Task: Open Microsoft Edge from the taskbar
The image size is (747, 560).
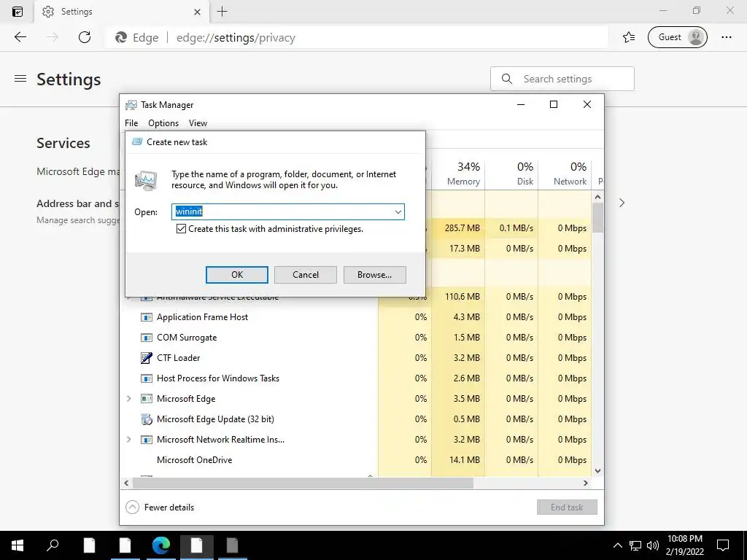Action: 161,545
